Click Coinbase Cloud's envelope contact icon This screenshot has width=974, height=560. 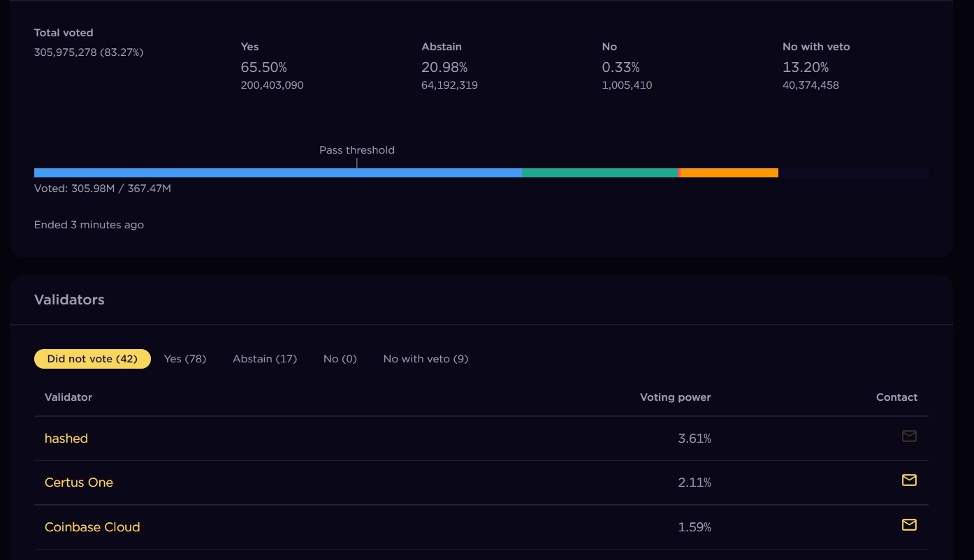point(908,525)
